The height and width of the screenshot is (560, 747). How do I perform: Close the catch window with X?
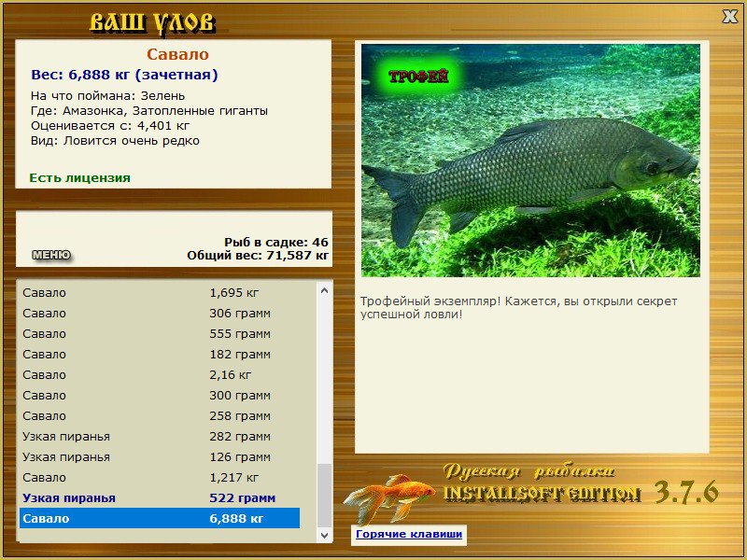tap(729, 17)
